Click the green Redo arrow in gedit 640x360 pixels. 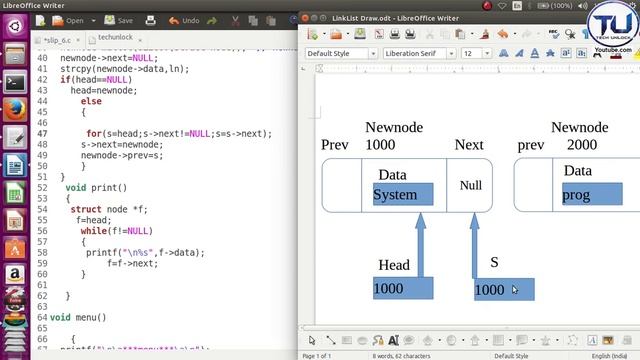point(212,20)
